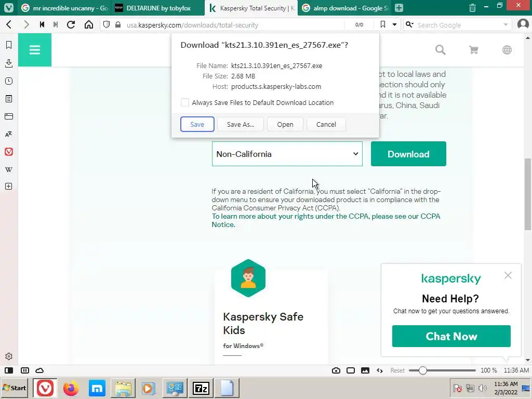532x399 pixels.
Task: Expand the address bar dropdown arrow
Action: point(394,24)
